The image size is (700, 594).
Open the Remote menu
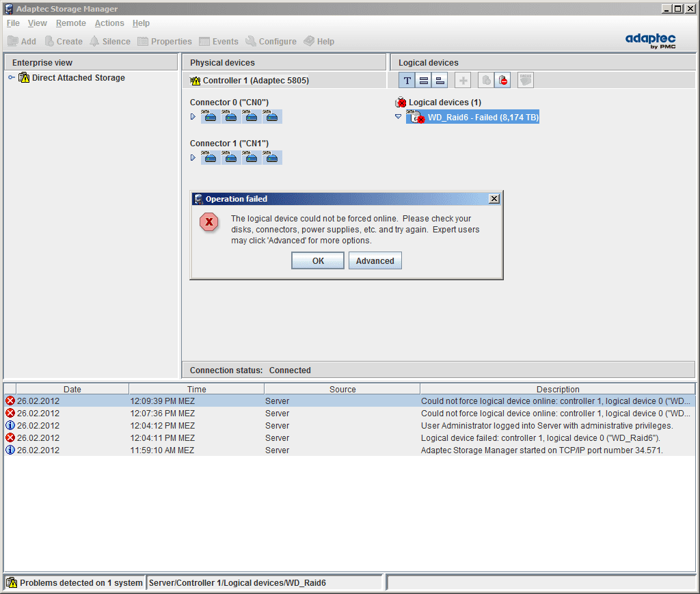pos(70,23)
